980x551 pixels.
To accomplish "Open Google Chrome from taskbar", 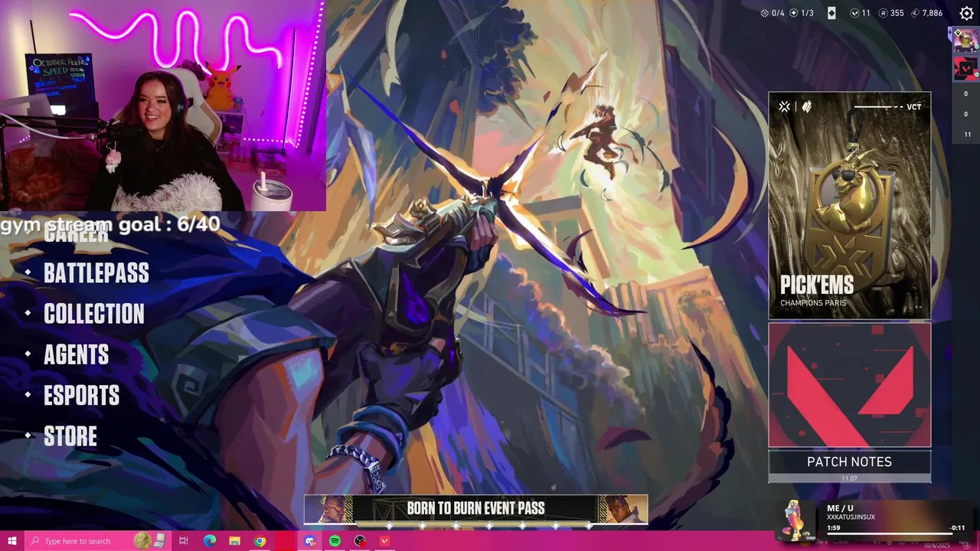I will [x=260, y=541].
